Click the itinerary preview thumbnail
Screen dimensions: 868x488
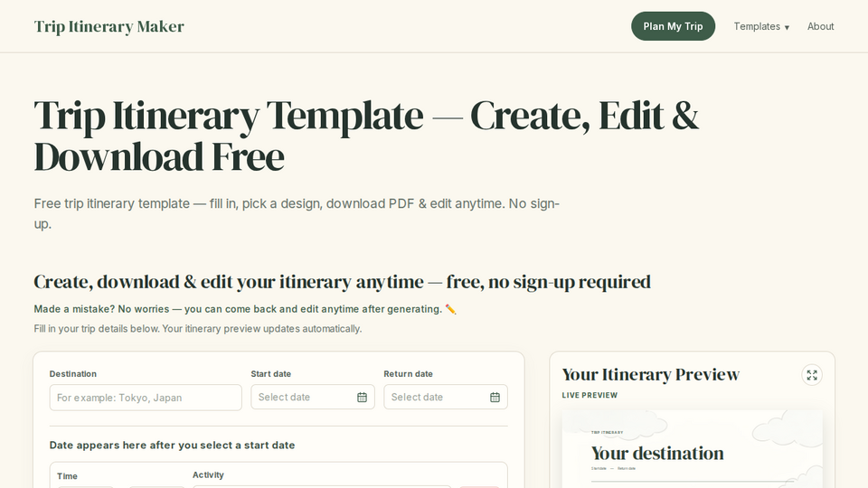(692, 449)
